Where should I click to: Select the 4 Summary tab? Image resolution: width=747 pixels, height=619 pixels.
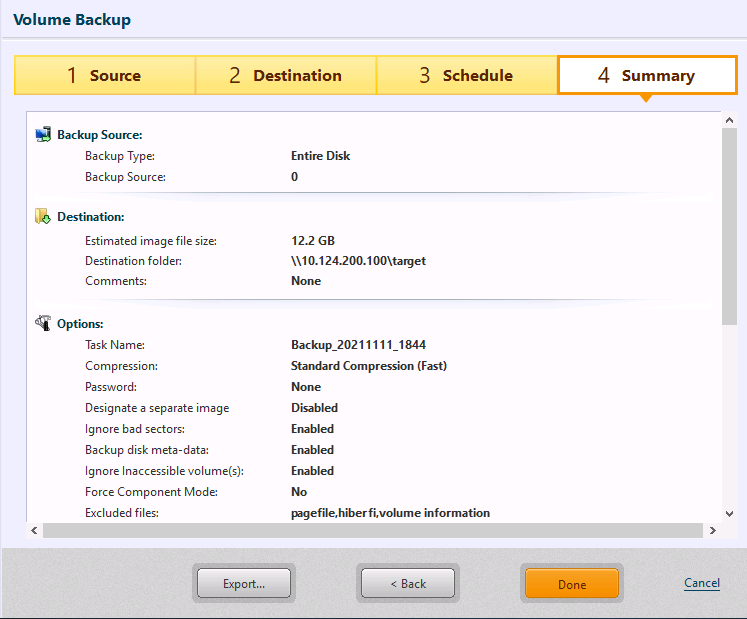646,76
